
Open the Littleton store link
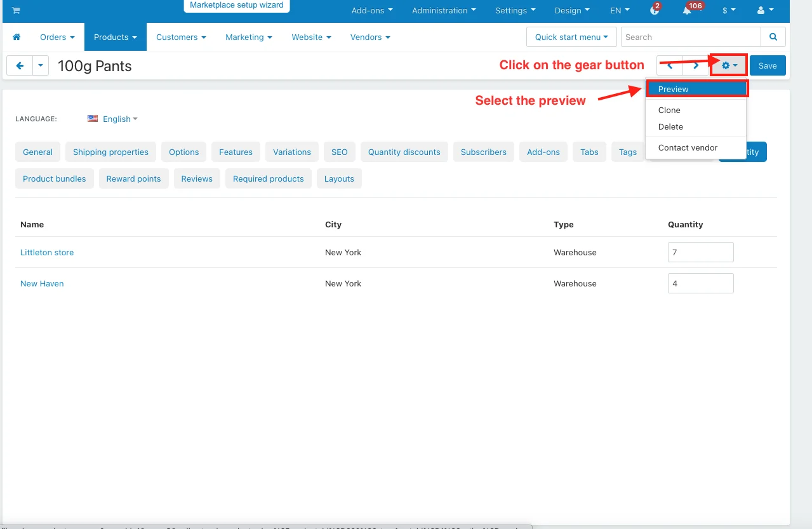pos(47,253)
